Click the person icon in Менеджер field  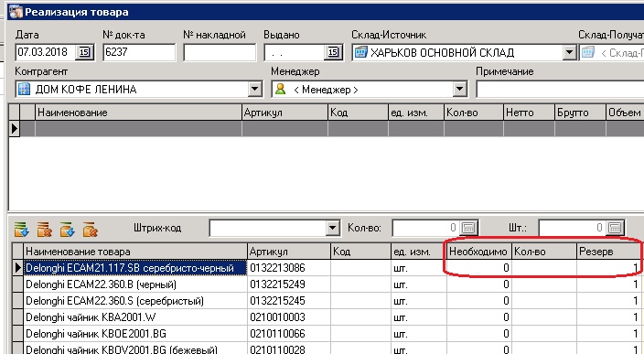pyautogui.click(x=280, y=89)
